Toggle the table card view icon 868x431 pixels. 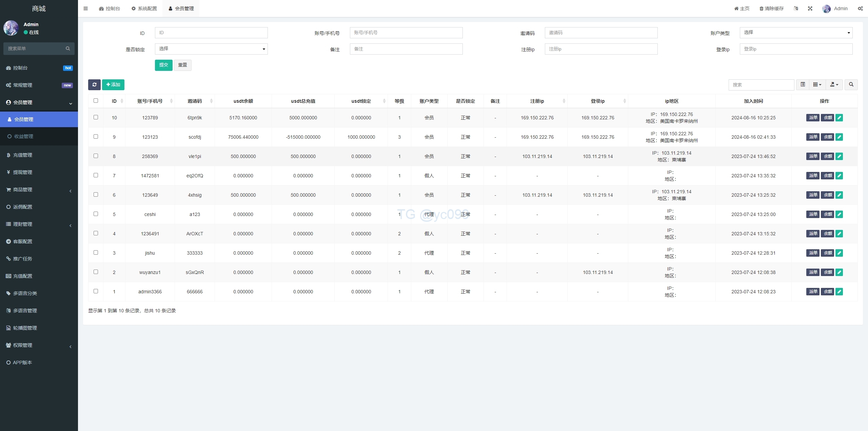click(x=803, y=85)
